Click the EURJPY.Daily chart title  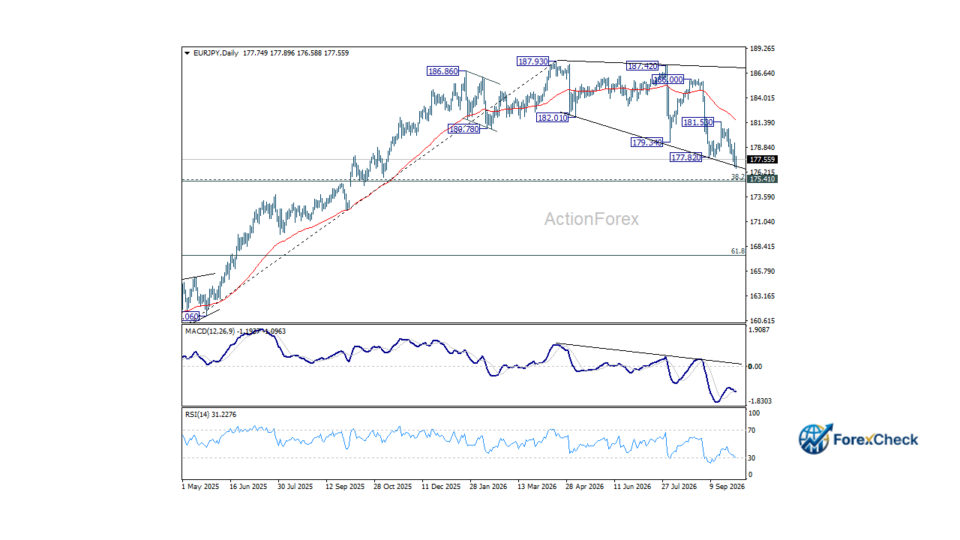click(216, 53)
